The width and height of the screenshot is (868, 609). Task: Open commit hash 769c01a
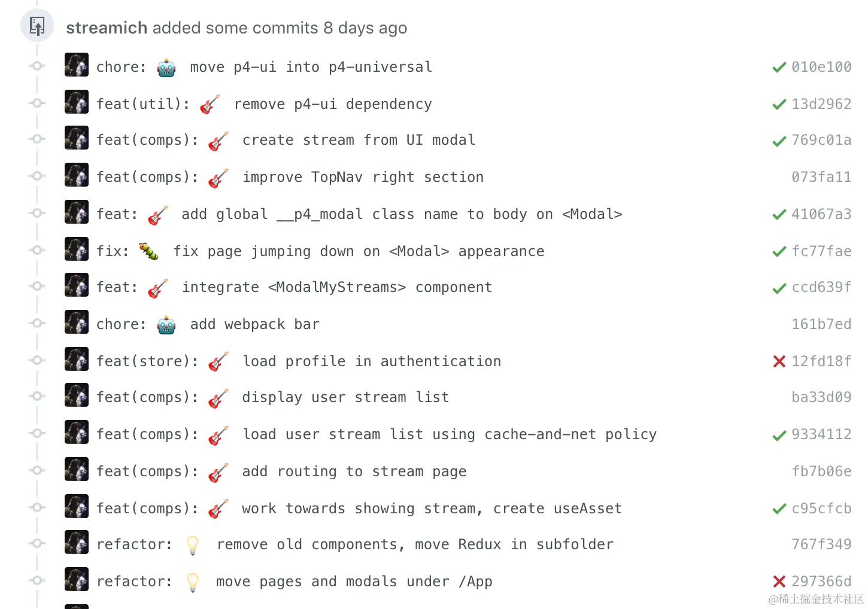point(821,140)
